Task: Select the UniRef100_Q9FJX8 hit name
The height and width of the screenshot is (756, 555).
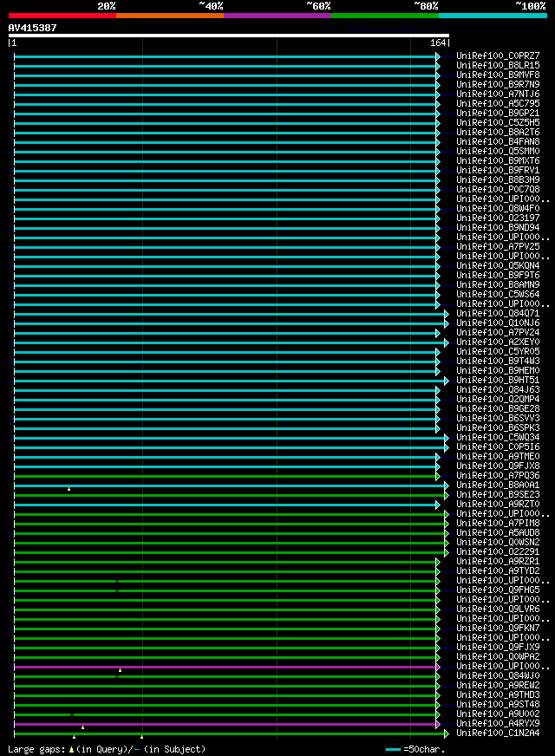Action: (498, 466)
